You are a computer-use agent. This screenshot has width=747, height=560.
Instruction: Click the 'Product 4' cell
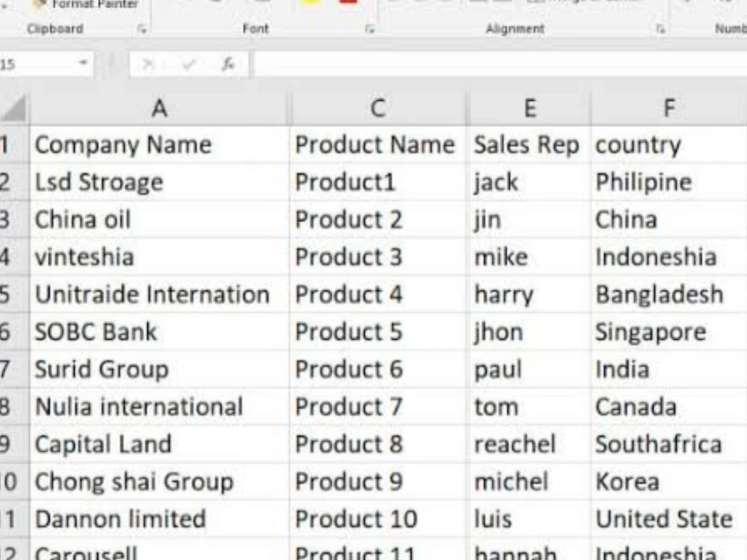tap(378, 294)
